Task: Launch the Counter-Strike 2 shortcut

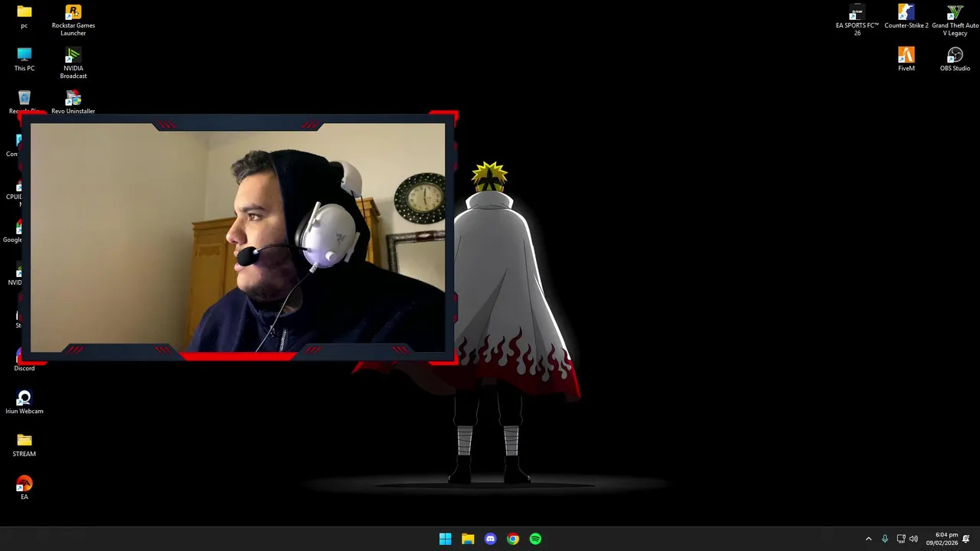Action: 906,17
